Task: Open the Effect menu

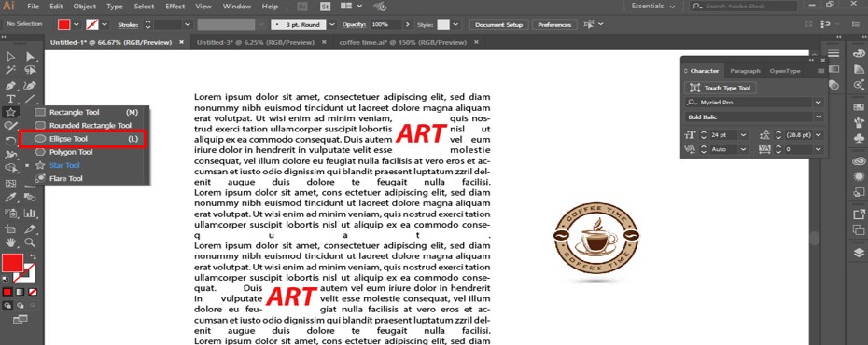Action: coord(175,7)
